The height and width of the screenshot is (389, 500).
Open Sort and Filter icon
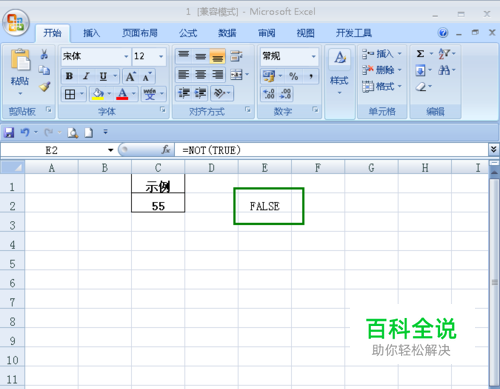[x=444, y=53]
